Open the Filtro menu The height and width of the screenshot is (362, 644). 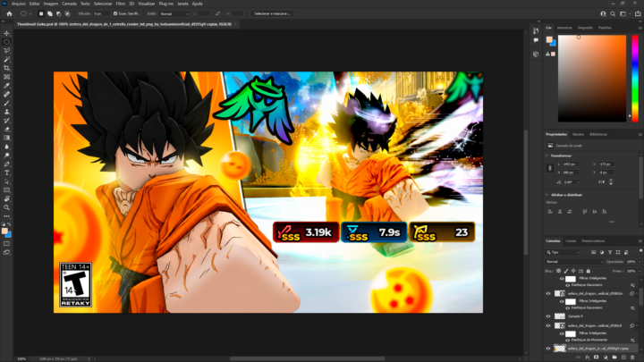click(121, 4)
